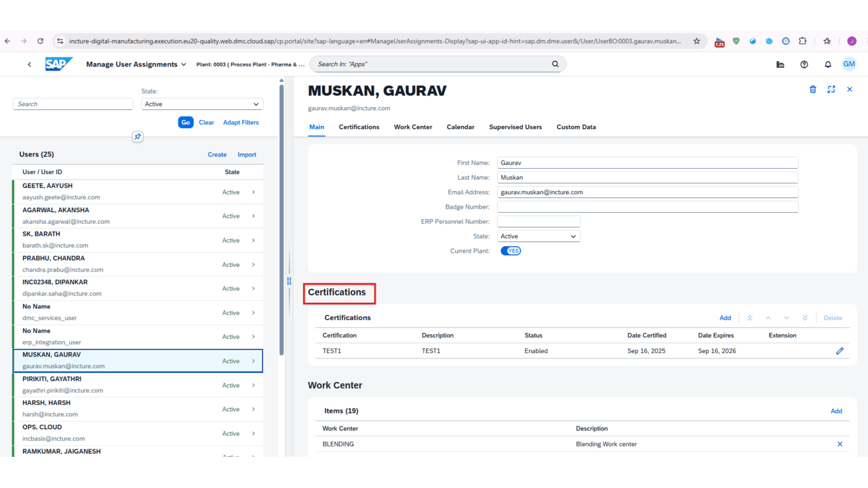This screenshot has height=488, width=868.
Task: Expand MUSKAN, GAURAV row chevron
Action: tap(252, 361)
